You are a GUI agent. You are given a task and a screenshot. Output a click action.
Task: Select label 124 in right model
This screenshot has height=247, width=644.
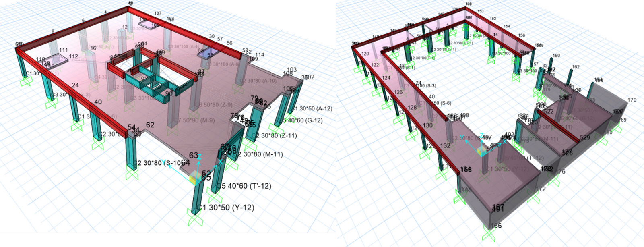386,78
